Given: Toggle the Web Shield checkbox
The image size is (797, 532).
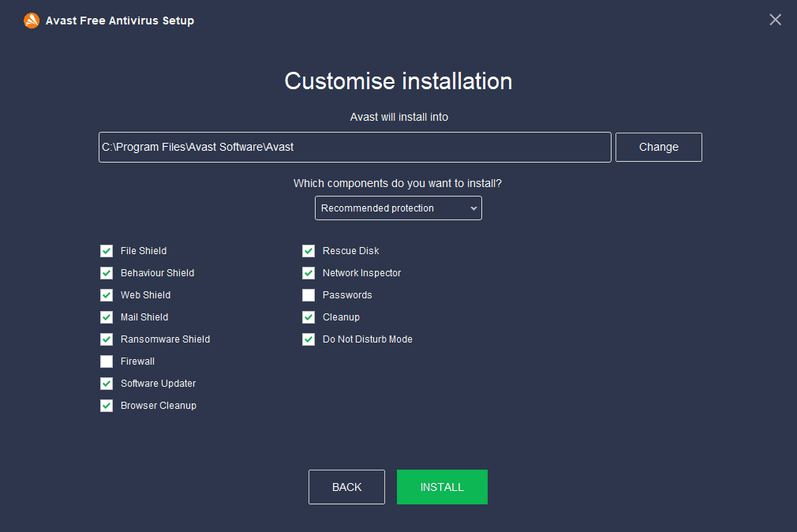Looking at the screenshot, I should pos(107,295).
